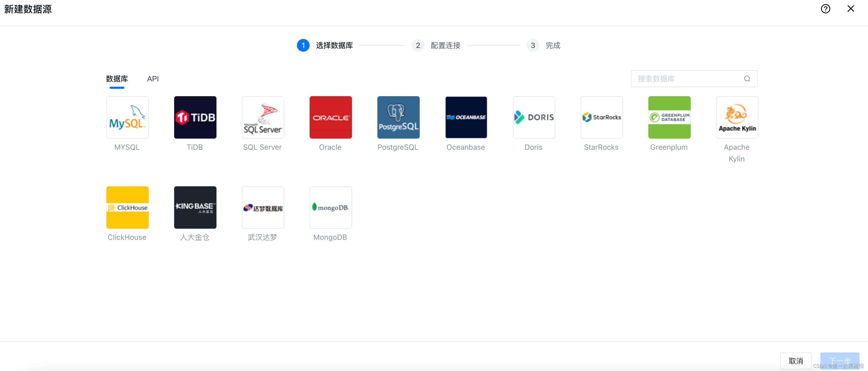The image size is (868, 371).
Task: Choose the TiDB database tile
Action: point(195,117)
